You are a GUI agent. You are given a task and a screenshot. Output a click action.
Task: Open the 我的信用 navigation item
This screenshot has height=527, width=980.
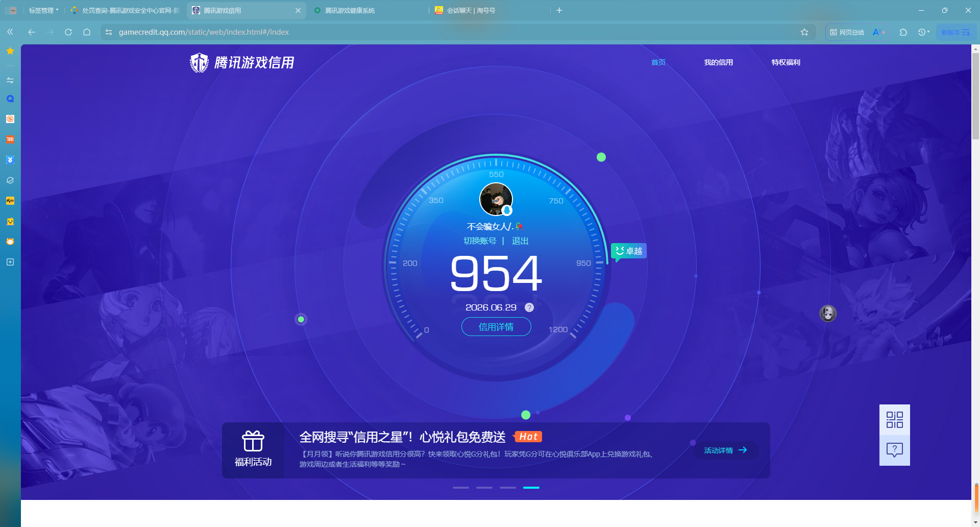coord(719,62)
